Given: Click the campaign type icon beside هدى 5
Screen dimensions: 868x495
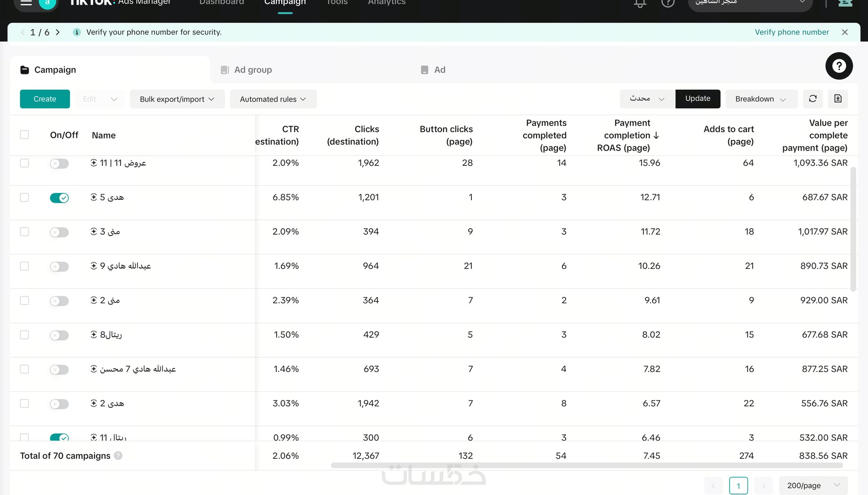Looking at the screenshot, I should point(94,197).
